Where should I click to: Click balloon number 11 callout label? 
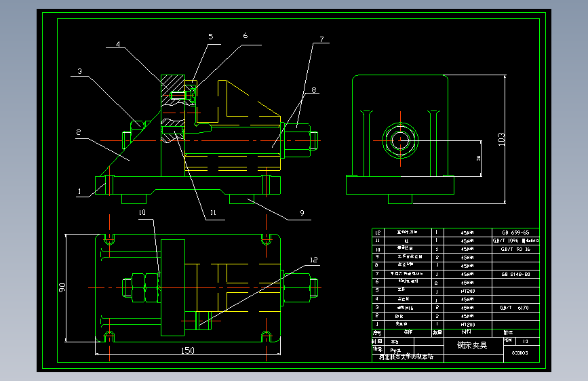(x=213, y=213)
